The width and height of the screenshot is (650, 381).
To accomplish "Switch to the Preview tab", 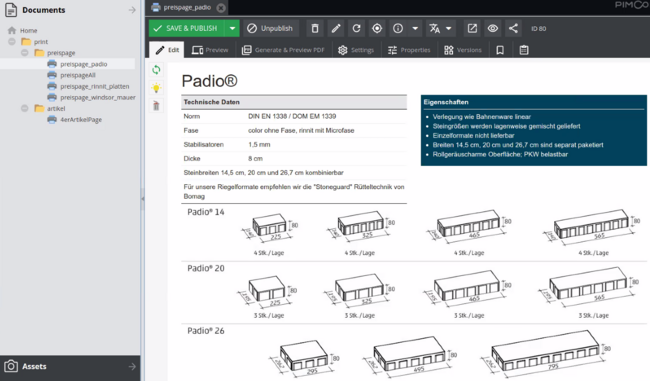I will [x=210, y=50].
